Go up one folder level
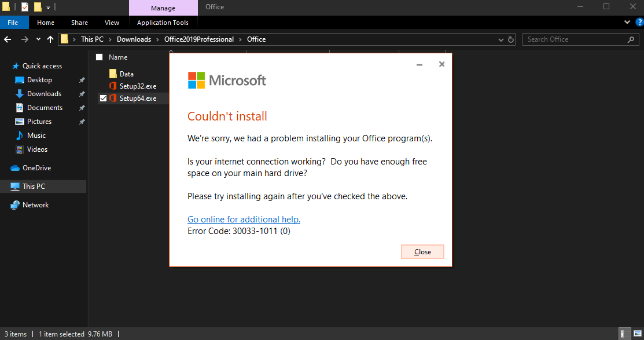This screenshot has width=644, height=340. pos(50,39)
